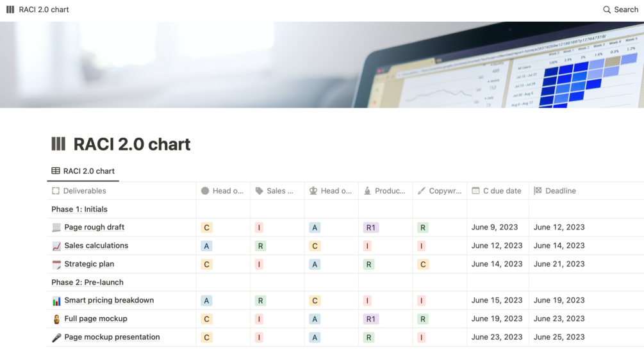Viewport: 644px width, 355px height.
Task: Click the Page mockup presentation microphone icon
Action: point(56,337)
